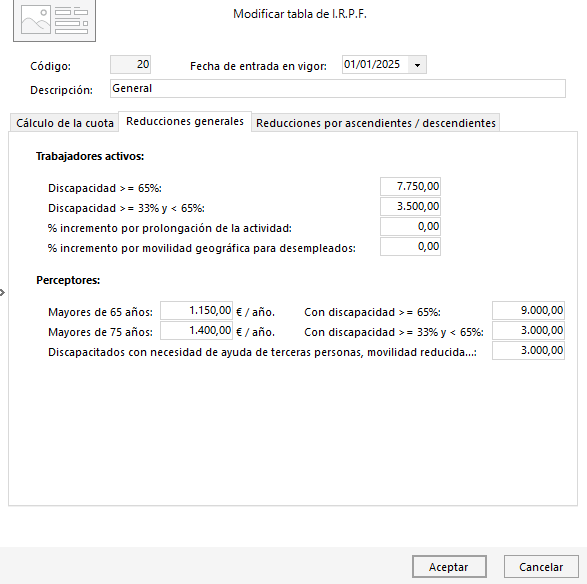
Task: Click Con discapacidad >= 65% field 9.000,00
Action: pyautogui.click(x=528, y=311)
